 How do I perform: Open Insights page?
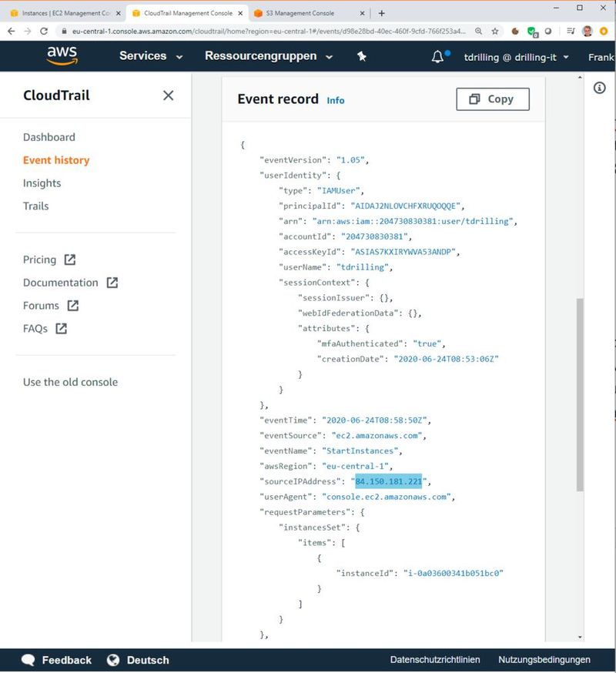[x=42, y=183]
